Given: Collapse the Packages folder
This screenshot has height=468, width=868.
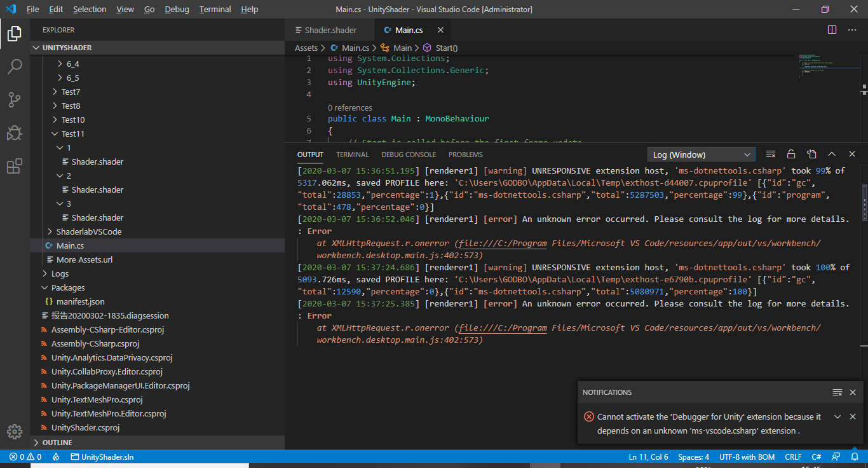Looking at the screenshot, I should pyautogui.click(x=158, y=287).
